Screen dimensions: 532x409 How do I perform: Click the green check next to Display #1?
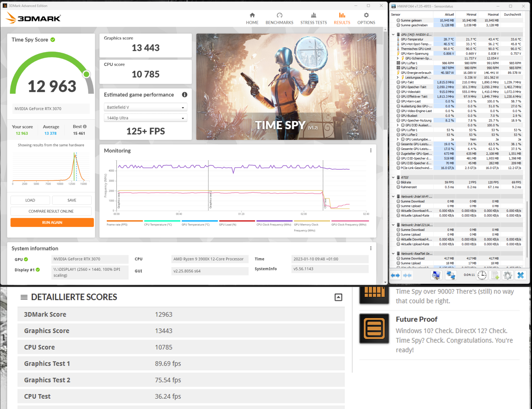[38, 270]
